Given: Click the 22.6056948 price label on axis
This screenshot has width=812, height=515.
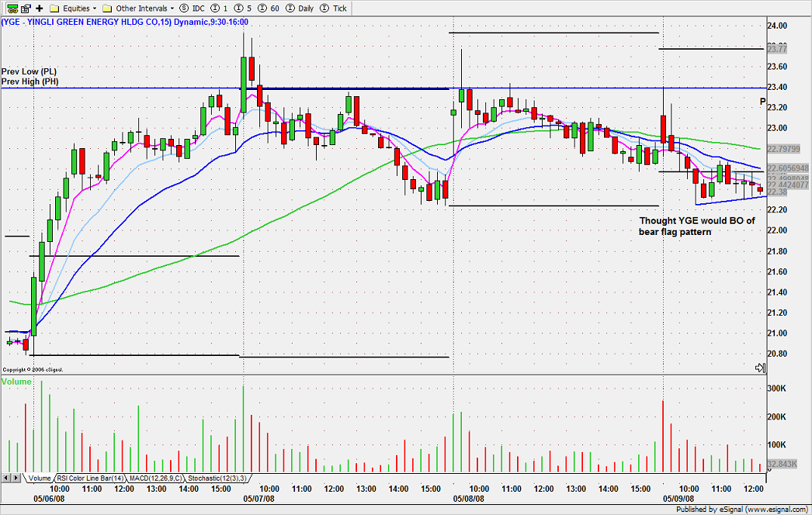Looking at the screenshot, I should pyautogui.click(x=788, y=168).
